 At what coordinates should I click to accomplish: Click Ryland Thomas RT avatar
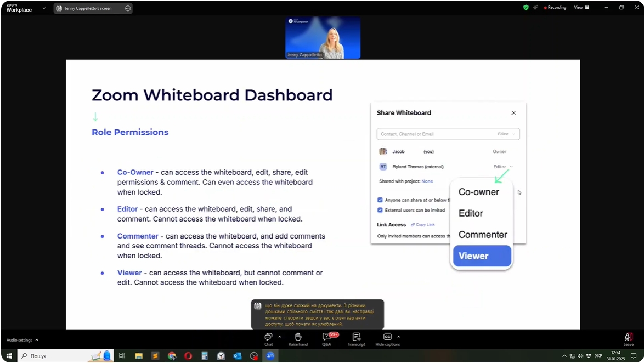(x=383, y=167)
